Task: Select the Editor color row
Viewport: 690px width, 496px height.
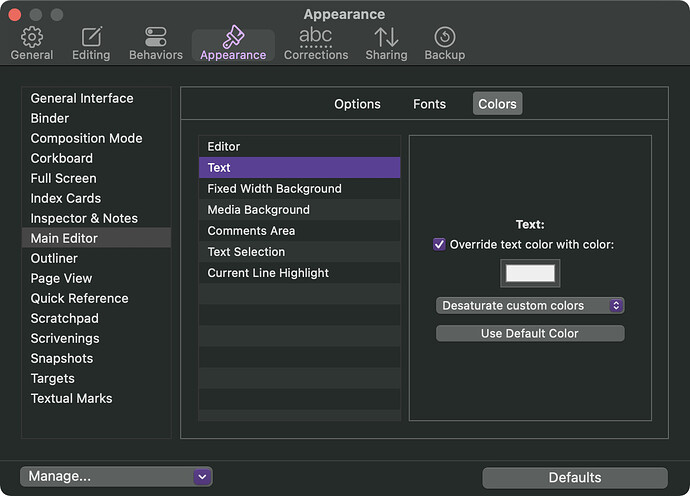Action: tap(299, 147)
